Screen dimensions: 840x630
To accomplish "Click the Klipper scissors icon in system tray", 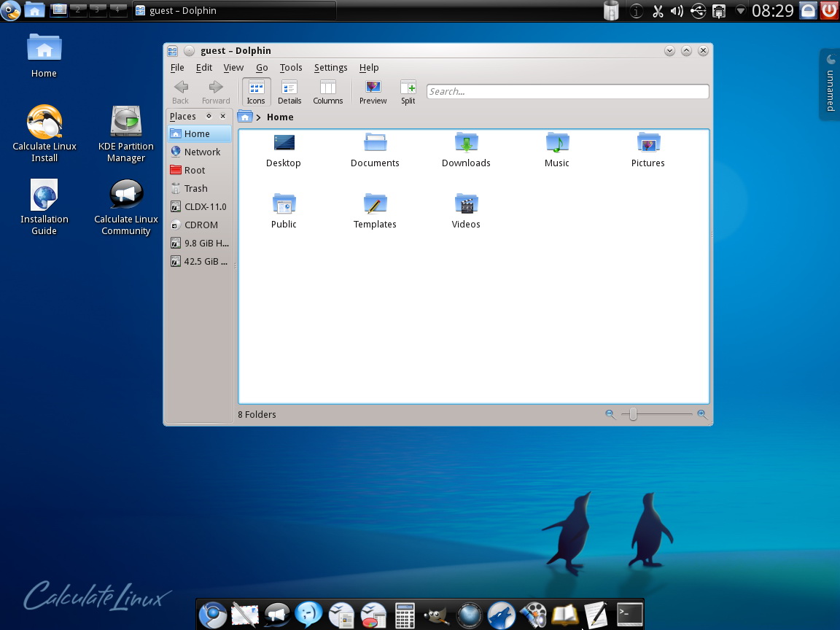I will tap(658, 11).
